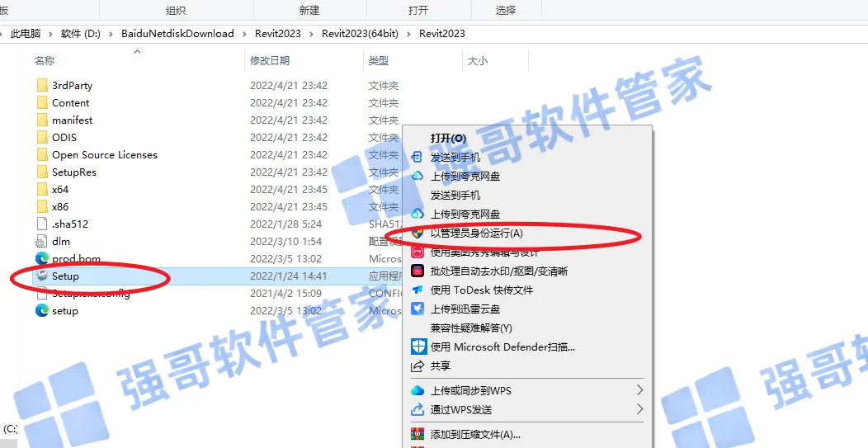
Task: Expand the 通过WPS发送 submenu arrow
Action: click(x=639, y=409)
